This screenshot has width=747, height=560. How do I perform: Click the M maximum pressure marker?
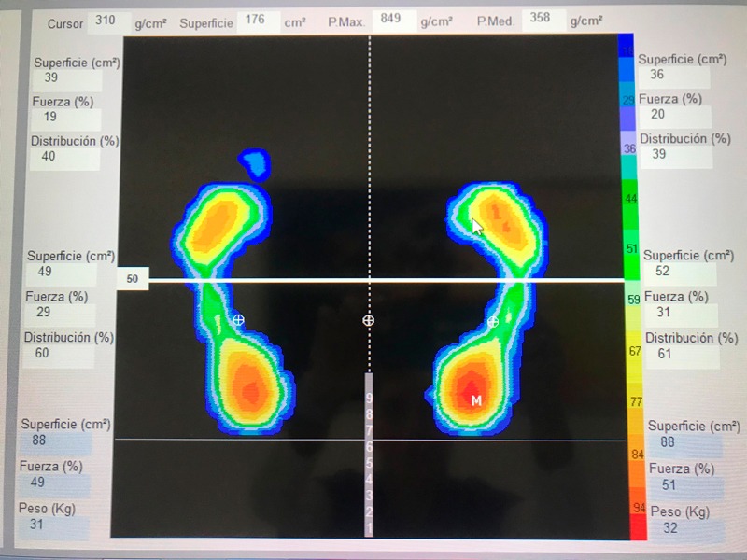coord(476,400)
